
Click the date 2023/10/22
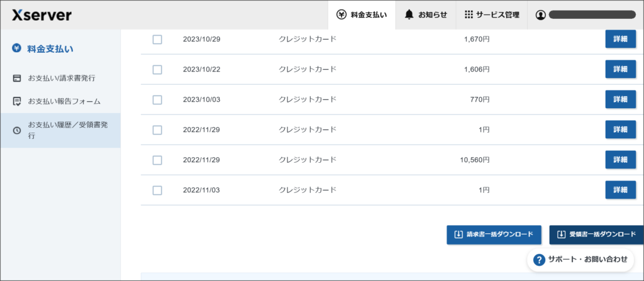pos(202,69)
